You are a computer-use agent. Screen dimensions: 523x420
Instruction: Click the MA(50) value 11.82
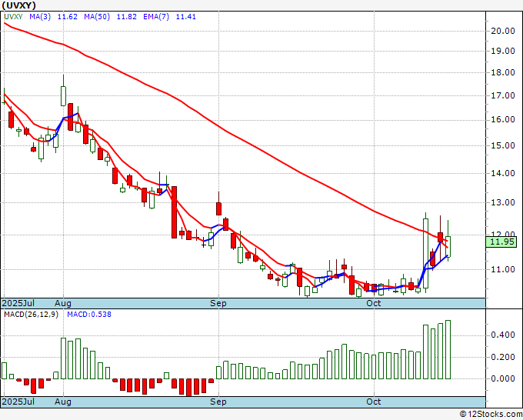(126, 17)
